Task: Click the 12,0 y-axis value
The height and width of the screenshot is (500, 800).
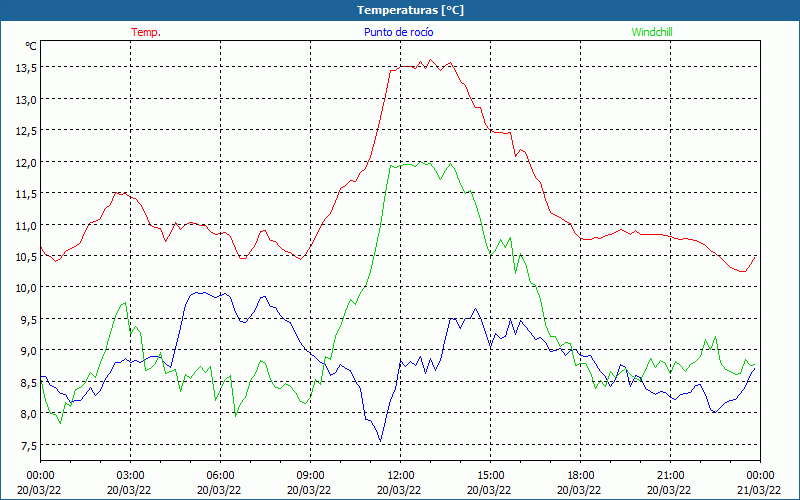Action: pyautogui.click(x=26, y=163)
